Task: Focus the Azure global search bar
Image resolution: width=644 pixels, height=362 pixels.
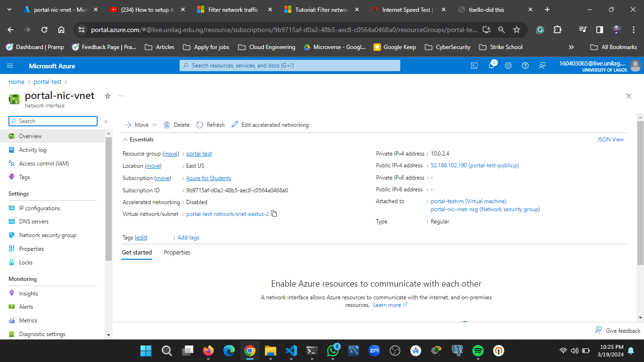Action: pos(289,66)
